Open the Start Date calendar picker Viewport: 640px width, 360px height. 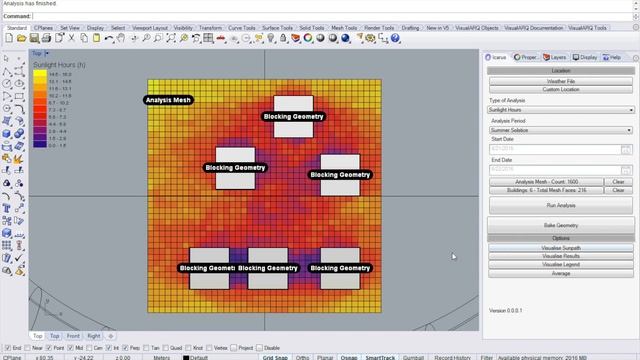pyautogui.click(x=626, y=149)
